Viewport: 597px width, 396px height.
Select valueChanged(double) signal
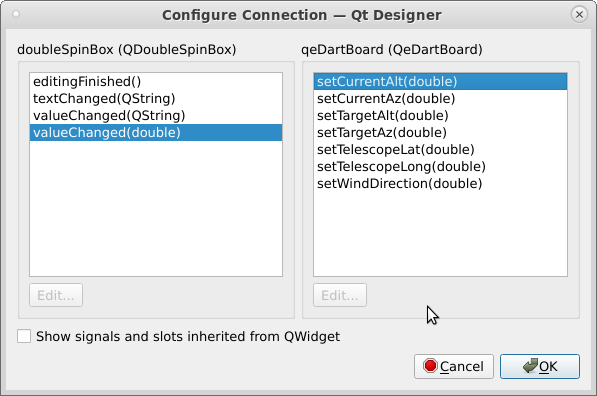[156, 133]
